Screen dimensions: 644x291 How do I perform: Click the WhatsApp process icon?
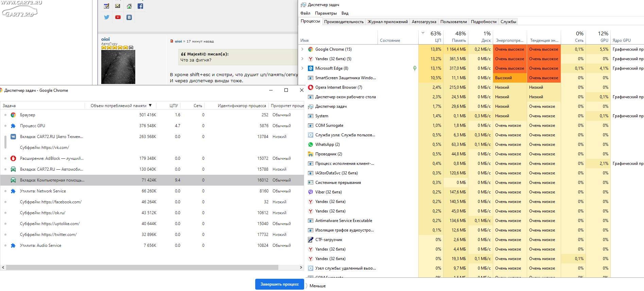click(x=310, y=144)
